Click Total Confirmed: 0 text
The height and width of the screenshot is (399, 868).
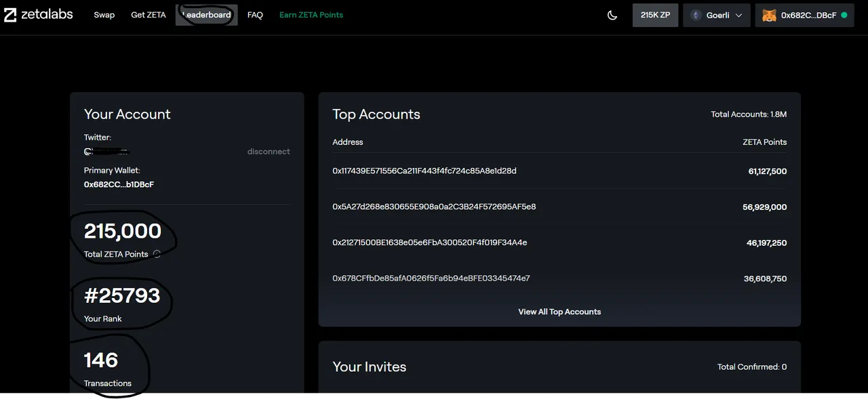click(x=752, y=367)
